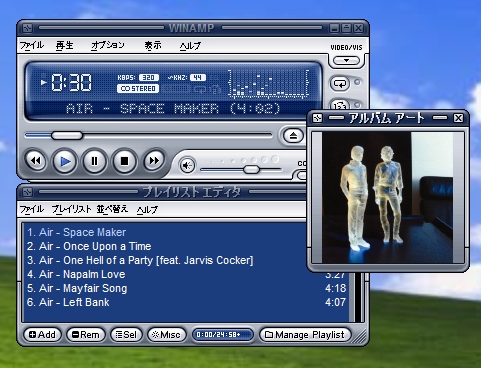
Task: Click the KHZ 44 sample rate value
Action: tap(198, 78)
